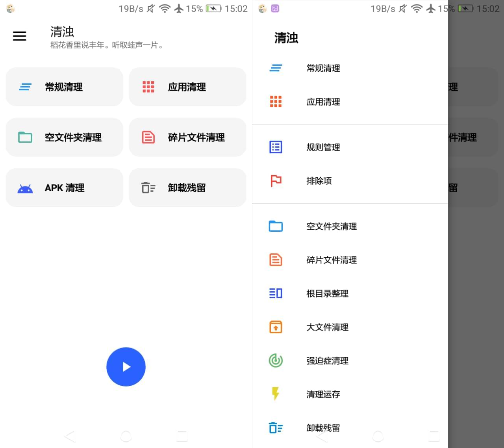Click the blue list 规则管理 icon
This screenshot has height=448, width=504.
point(276,147)
